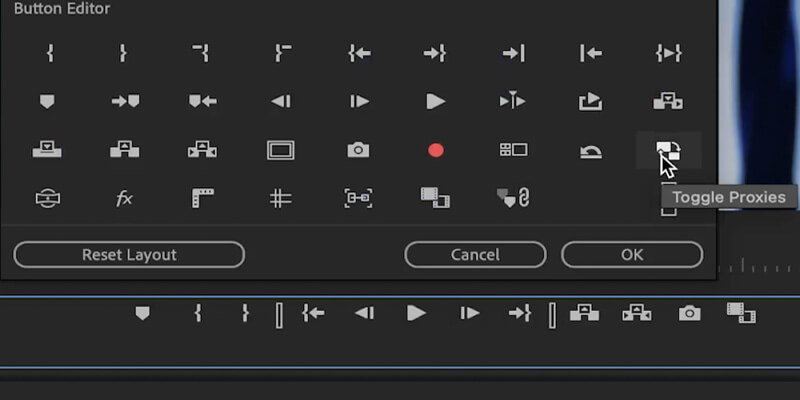Click Go to Out in the bottom transport bar
The image size is (800, 400).
click(x=520, y=313)
